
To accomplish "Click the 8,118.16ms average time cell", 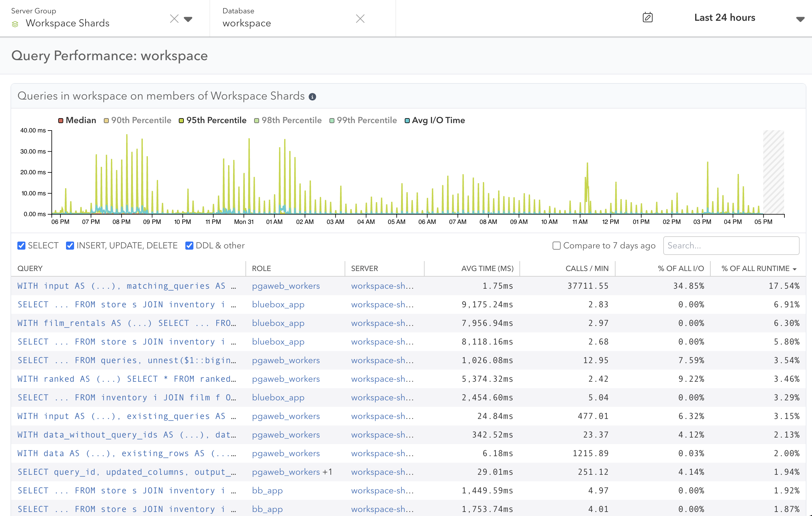I will (487, 342).
